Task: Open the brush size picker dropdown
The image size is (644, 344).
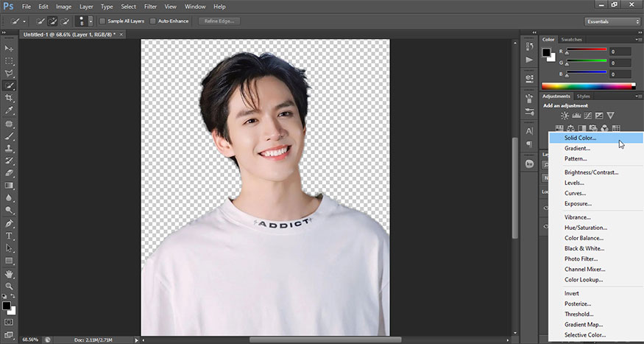Action: coord(91,21)
